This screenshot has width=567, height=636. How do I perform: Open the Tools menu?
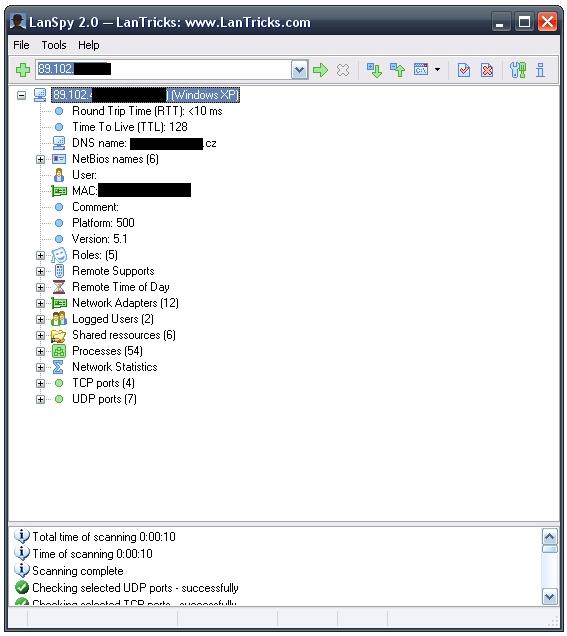[54, 45]
